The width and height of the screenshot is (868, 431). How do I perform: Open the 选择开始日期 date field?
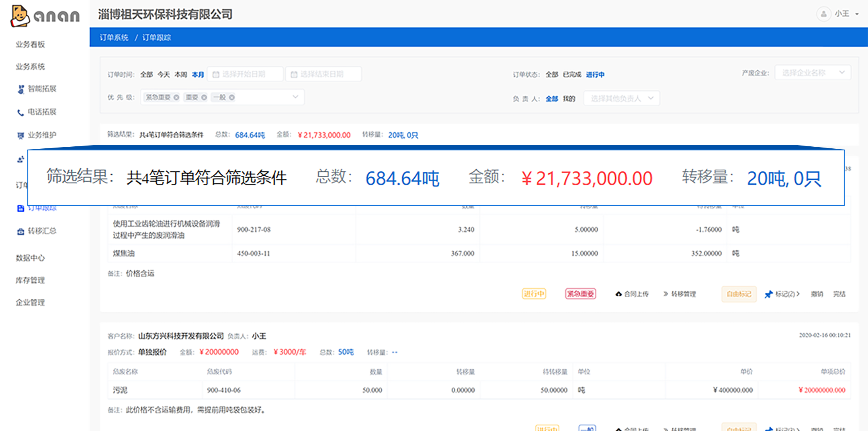pos(245,74)
